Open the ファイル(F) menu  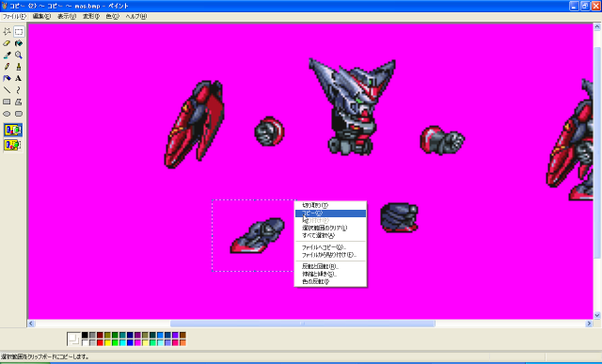(x=14, y=17)
